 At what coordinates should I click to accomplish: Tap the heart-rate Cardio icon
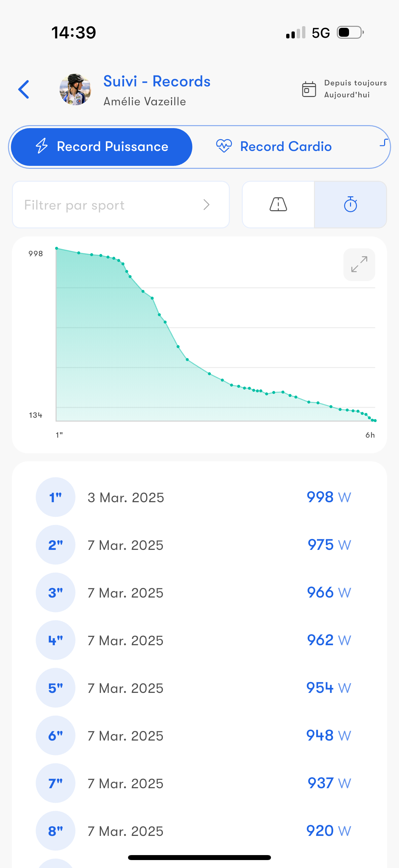pos(224,146)
